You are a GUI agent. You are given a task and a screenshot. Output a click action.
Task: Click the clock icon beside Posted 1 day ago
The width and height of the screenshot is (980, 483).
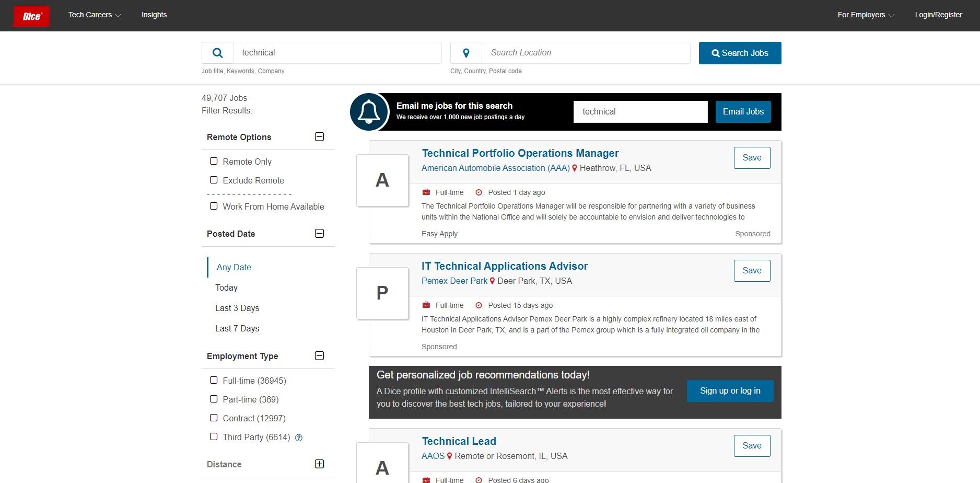(479, 192)
